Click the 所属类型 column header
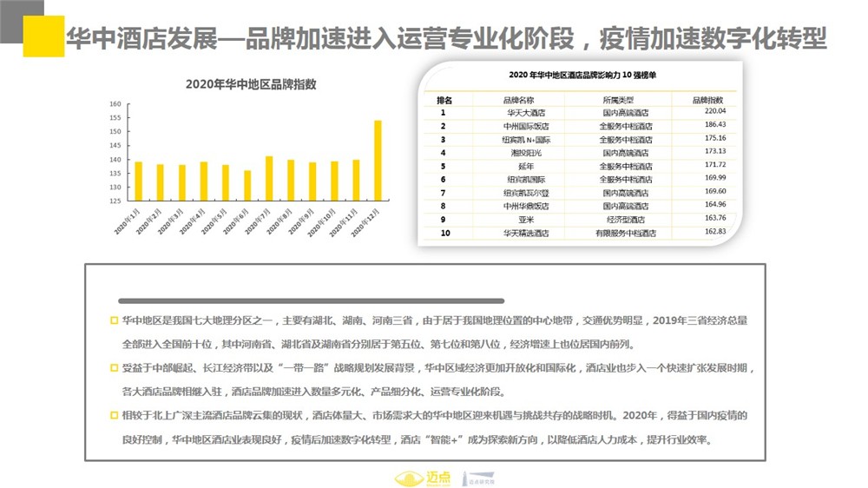 [x=618, y=100]
